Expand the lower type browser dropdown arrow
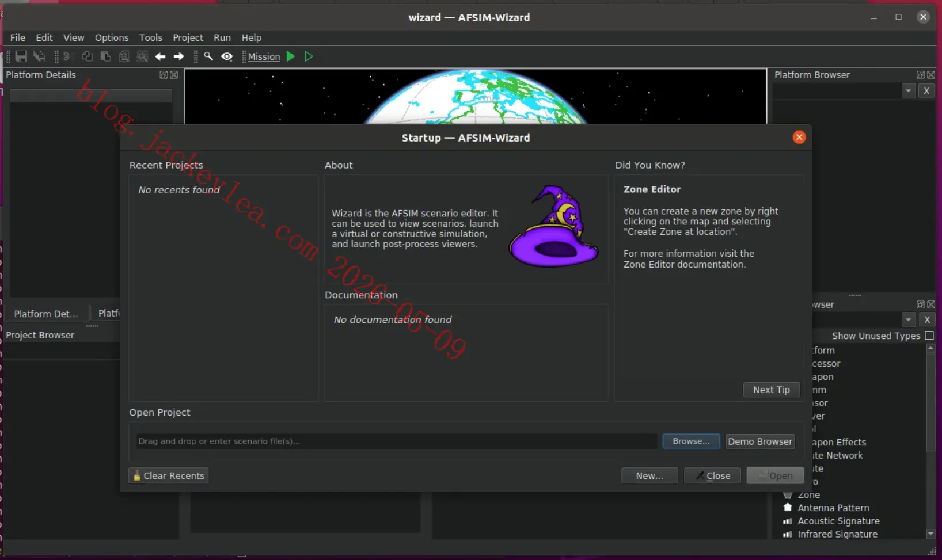 coord(909,320)
